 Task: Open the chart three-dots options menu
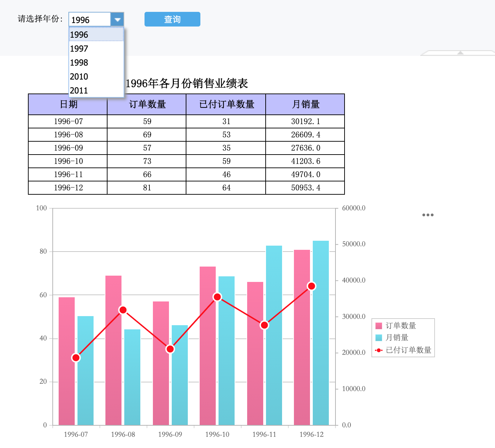pos(428,215)
